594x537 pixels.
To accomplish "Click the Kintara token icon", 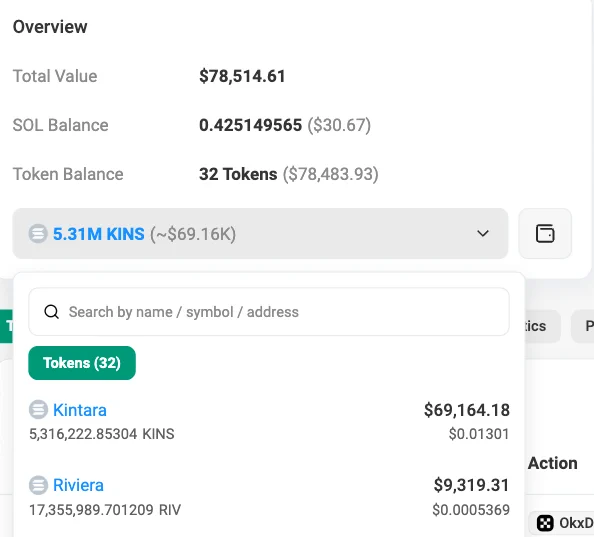I will pyautogui.click(x=38, y=409).
